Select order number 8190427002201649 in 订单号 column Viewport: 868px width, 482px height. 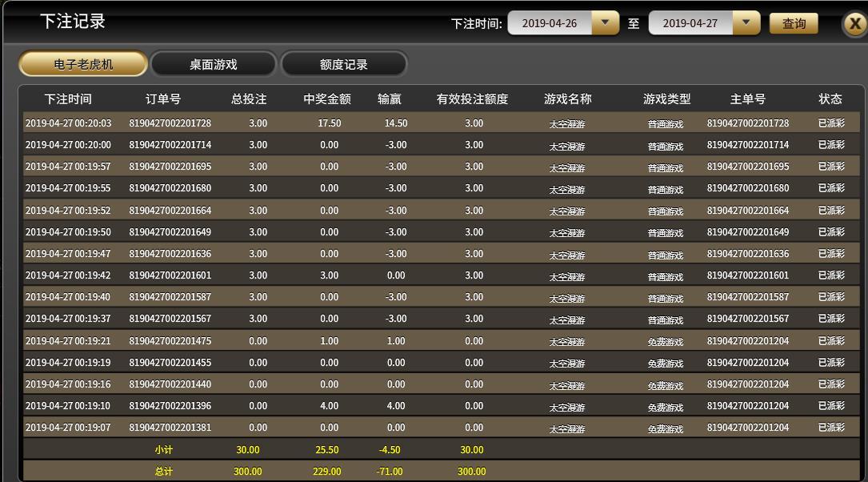[x=170, y=232]
